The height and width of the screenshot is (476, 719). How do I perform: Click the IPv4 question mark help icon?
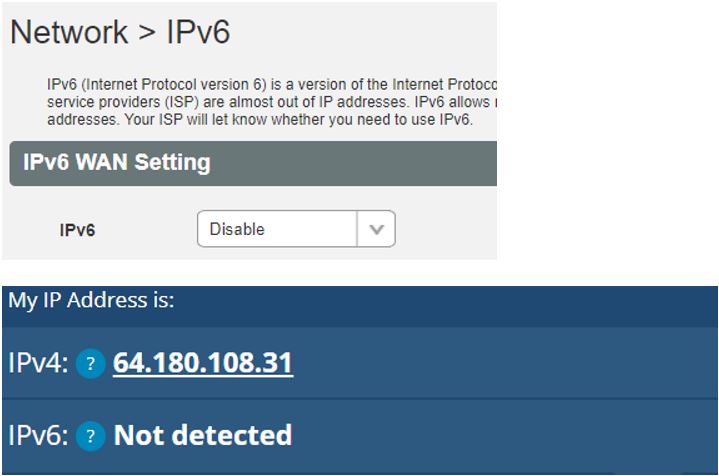(90, 363)
